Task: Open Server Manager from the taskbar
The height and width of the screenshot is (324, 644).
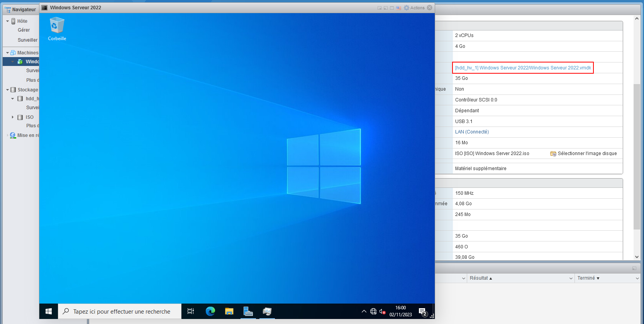Action: point(248,311)
